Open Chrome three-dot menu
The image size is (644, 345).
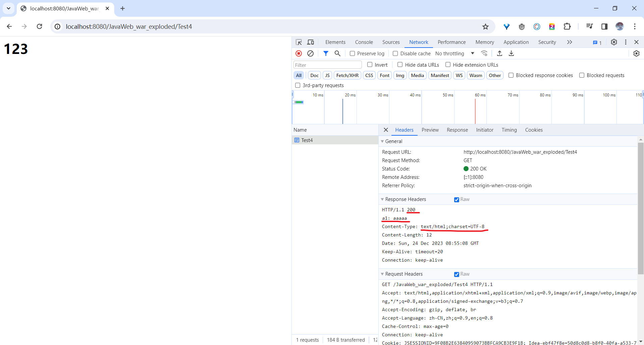tap(635, 26)
